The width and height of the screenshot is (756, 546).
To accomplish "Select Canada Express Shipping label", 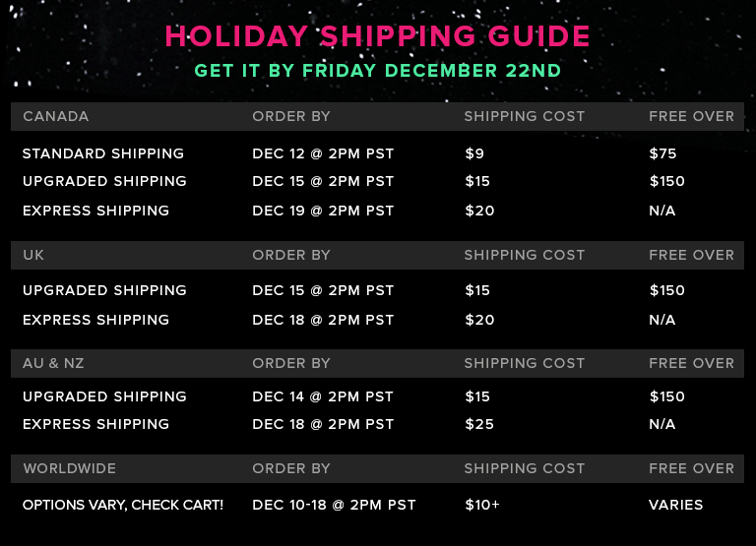I will (x=95, y=211).
